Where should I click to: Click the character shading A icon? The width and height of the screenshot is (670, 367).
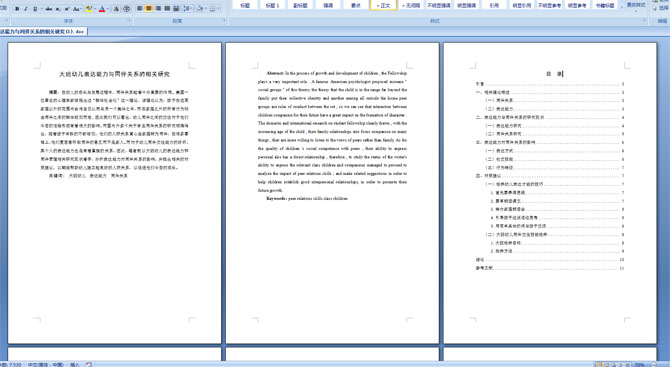(x=116, y=9)
